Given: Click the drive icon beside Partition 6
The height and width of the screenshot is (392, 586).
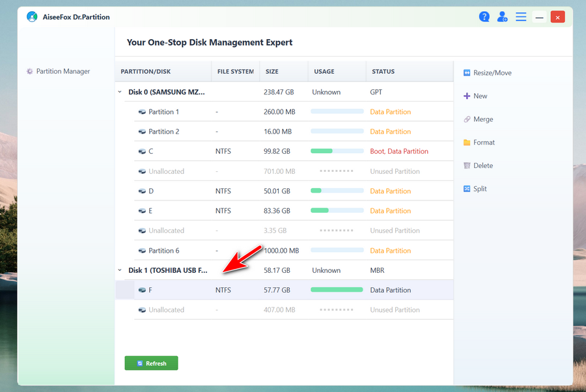Looking at the screenshot, I should (x=142, y=250).
